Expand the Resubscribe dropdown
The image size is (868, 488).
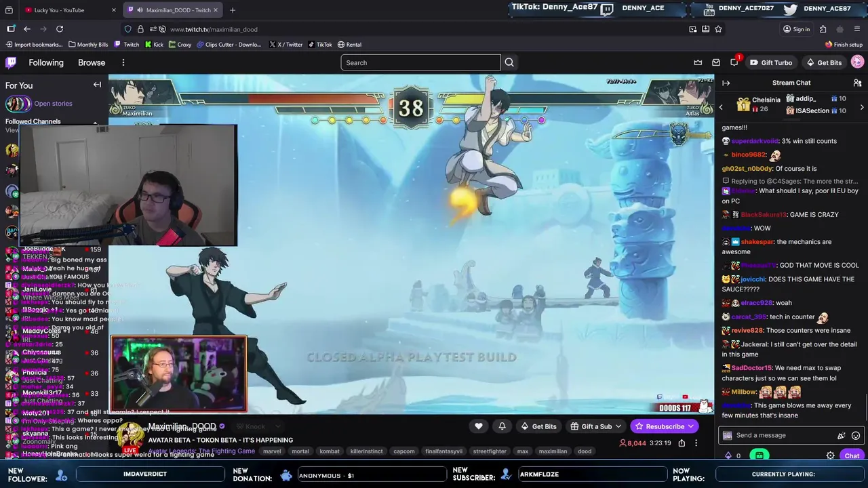tap(690, 426)
